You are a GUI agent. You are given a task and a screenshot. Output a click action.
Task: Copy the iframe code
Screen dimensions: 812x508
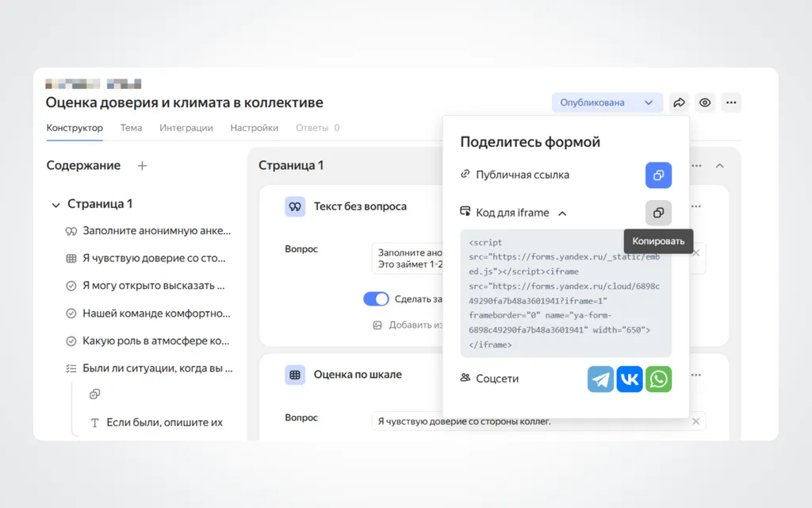click(658, 213)
